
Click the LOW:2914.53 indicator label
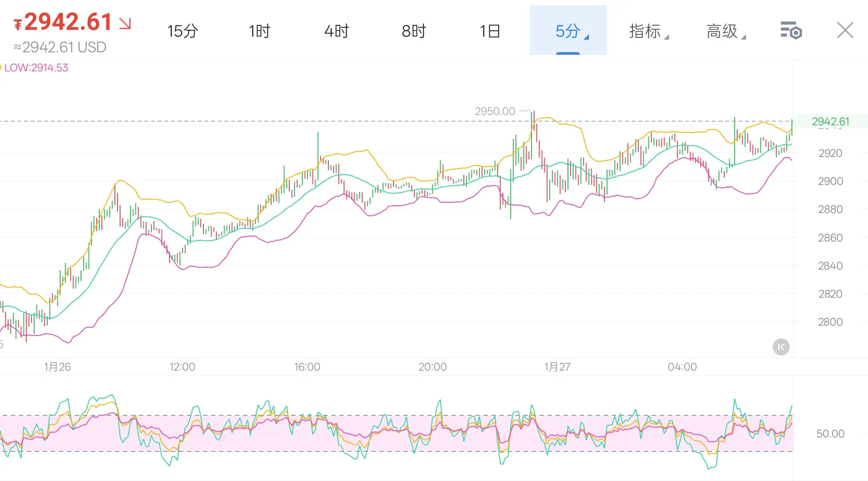(x=36, y=68)
